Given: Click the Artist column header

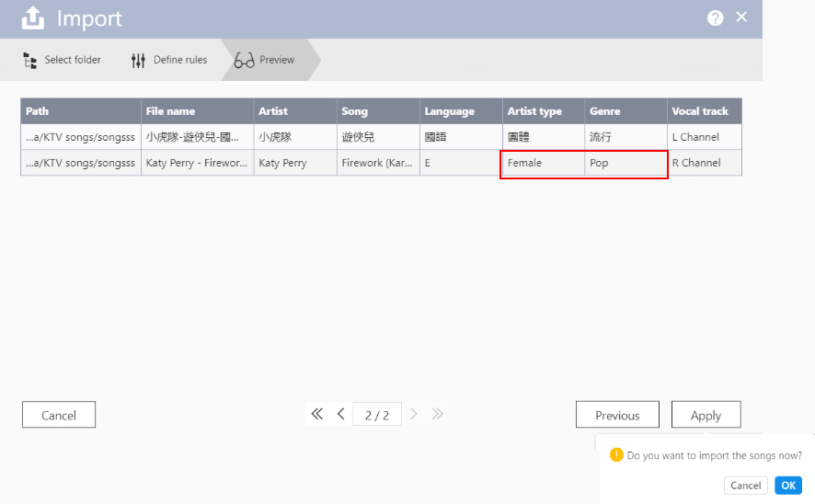Looking at the screenshot, I should pos(294,111).
